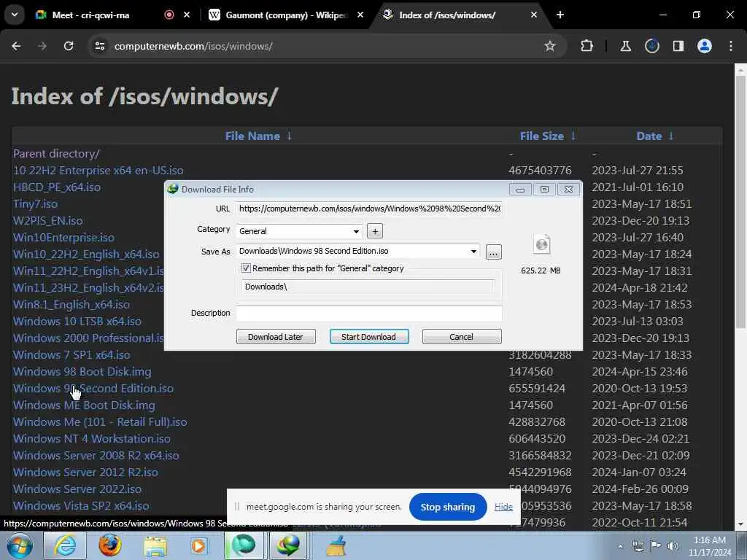
Task: Bookmark this page with the star
Action: tap(550, 46)
